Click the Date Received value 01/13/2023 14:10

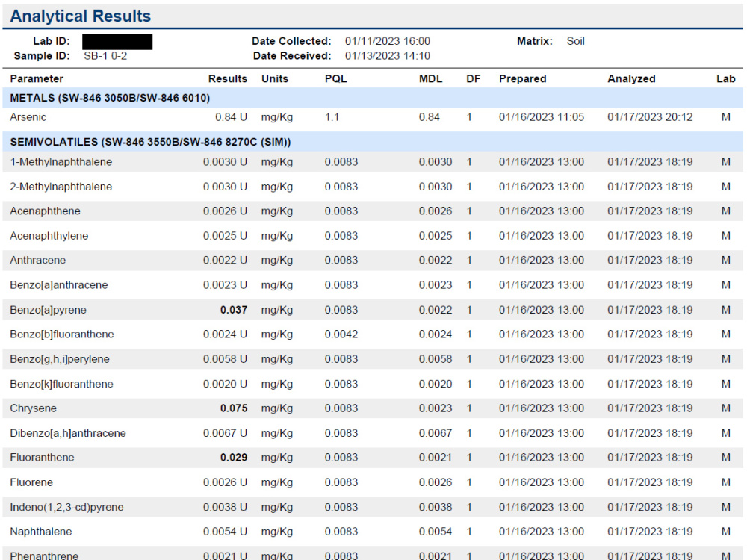coord(387,56)
